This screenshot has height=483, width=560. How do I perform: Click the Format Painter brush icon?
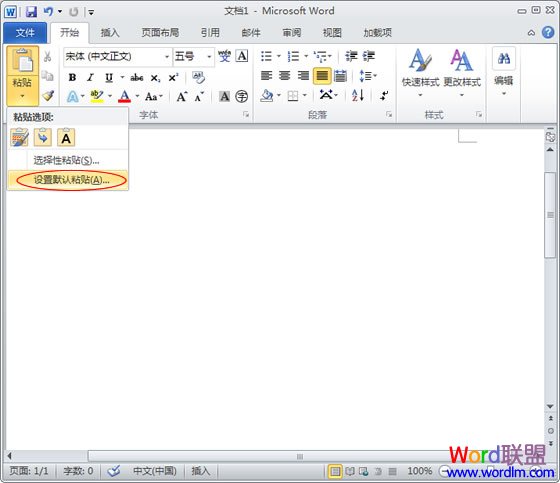point(48,95)
